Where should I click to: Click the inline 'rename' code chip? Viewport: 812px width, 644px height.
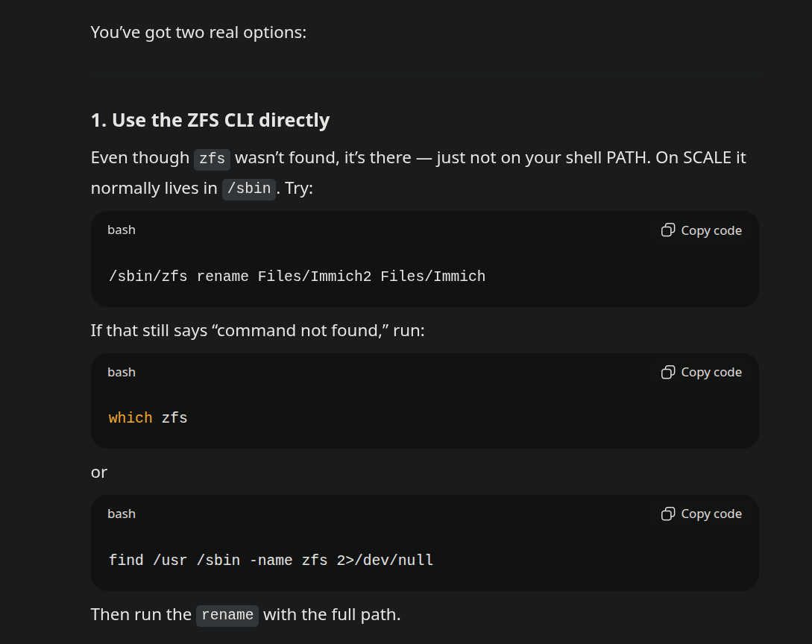point(227,615)
